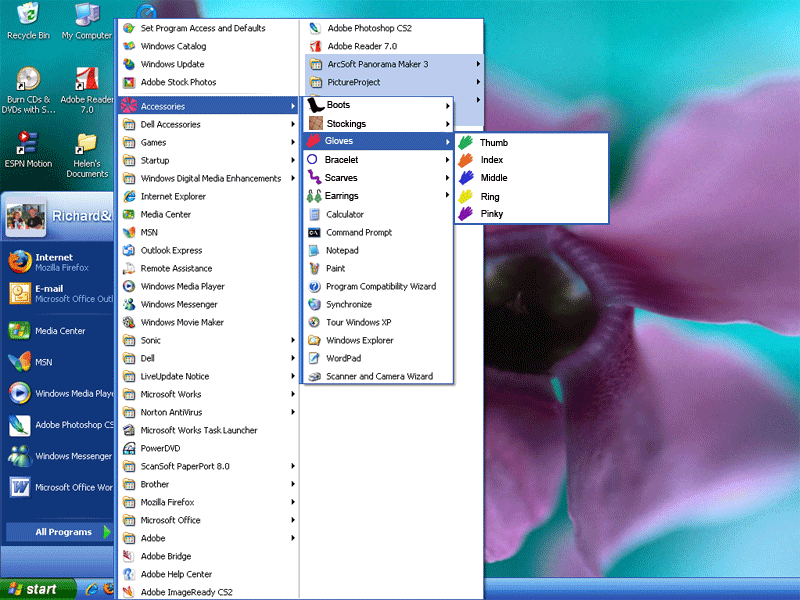
Task: Click the Mozilla Firefox Internet icon
Action: pyautogui.click(x=20, y=262)
